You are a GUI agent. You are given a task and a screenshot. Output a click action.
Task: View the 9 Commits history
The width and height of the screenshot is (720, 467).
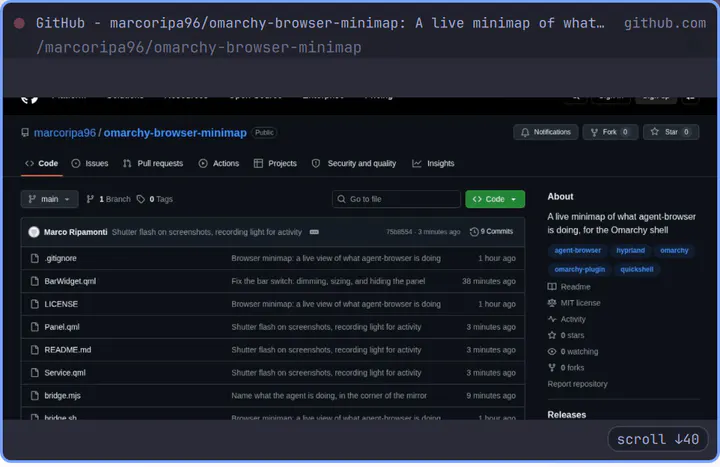click(491, 232)
